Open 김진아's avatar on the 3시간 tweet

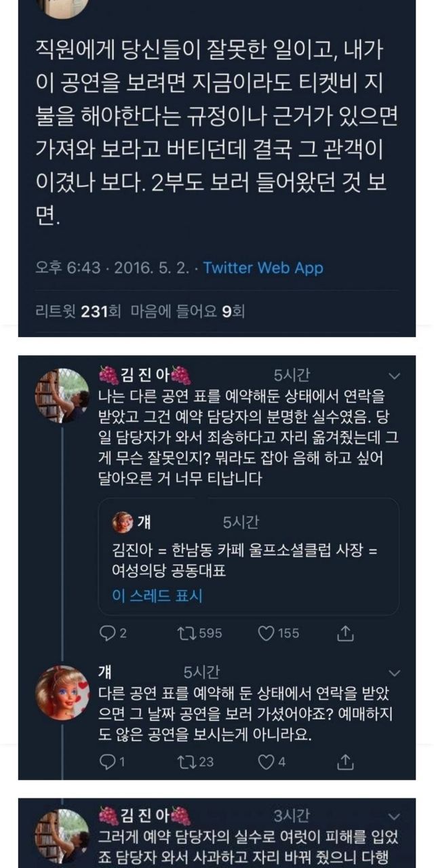pyautogui.click(x=62, y=835)
